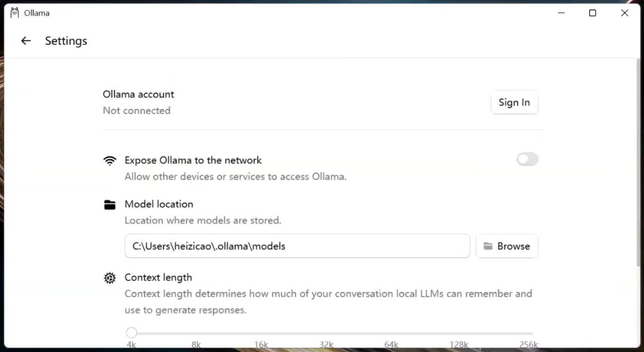The width and height of the screenshot is (644, 352).
Task: Click the vertical scrollbar on the right
Action: pos(639,161)
